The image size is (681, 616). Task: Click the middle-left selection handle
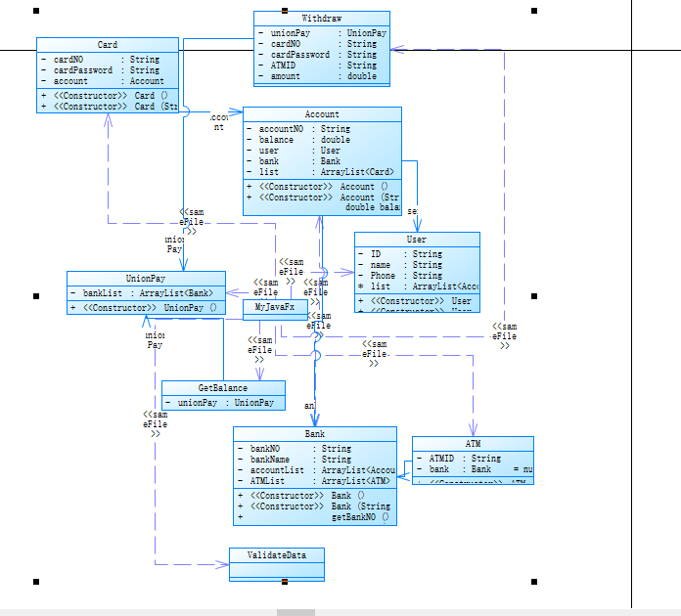click(x=36, y=296)
